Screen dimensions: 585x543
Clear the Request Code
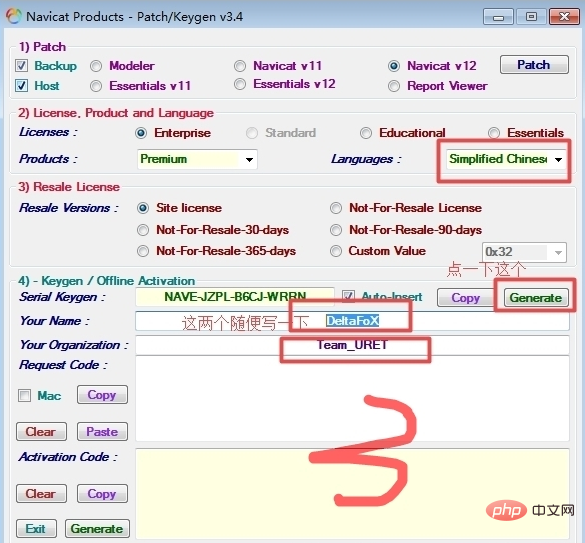tap(41, 432)
